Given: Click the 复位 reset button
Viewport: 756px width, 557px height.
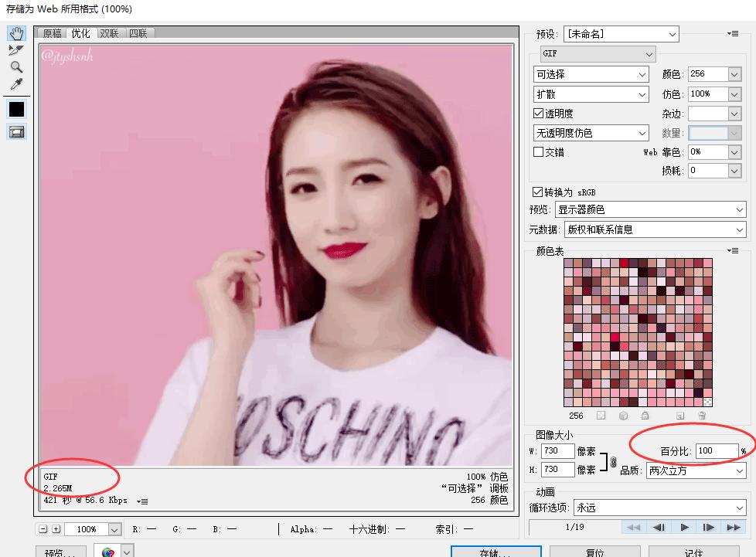Looking at the screenshot, I should click(596, 552).
